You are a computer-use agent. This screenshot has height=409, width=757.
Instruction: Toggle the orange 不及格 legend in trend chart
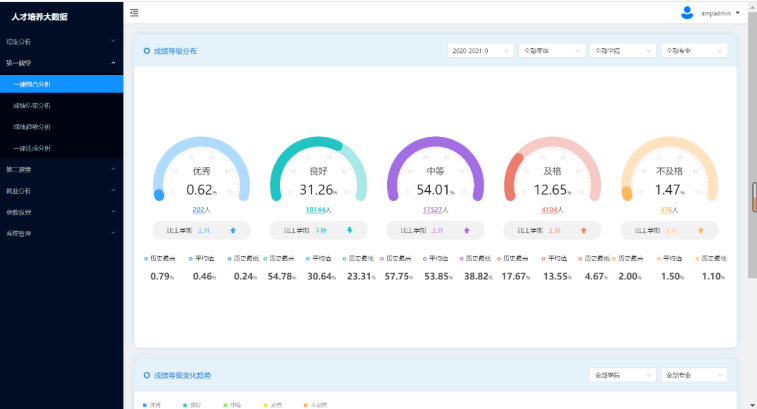[x=315, y=405]
